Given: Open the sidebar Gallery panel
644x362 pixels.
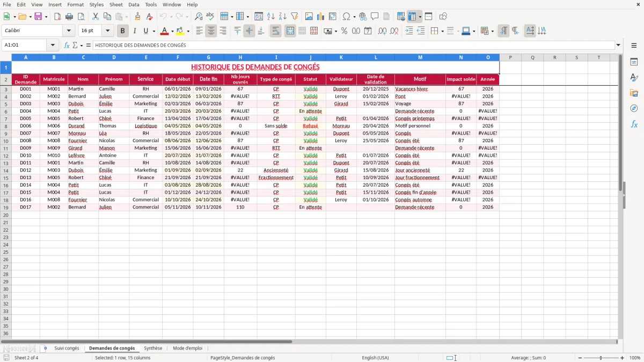Looking at the screenshot, I should (634, 93).
